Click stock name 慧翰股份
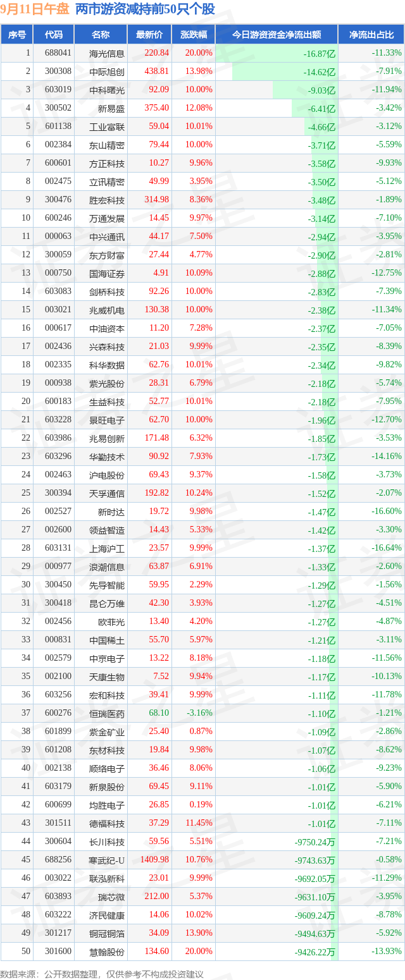 [108, 952]
